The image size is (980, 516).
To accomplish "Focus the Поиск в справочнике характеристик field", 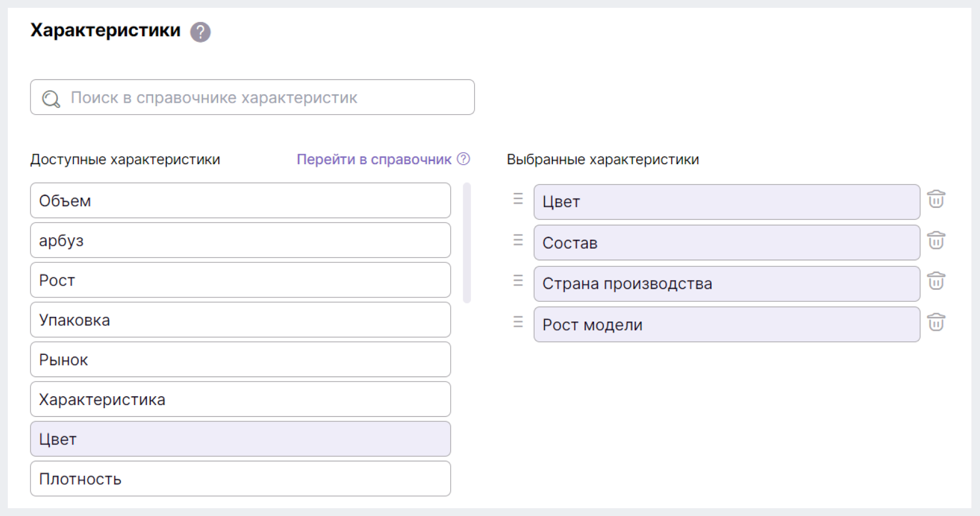I will coord(252,97).
